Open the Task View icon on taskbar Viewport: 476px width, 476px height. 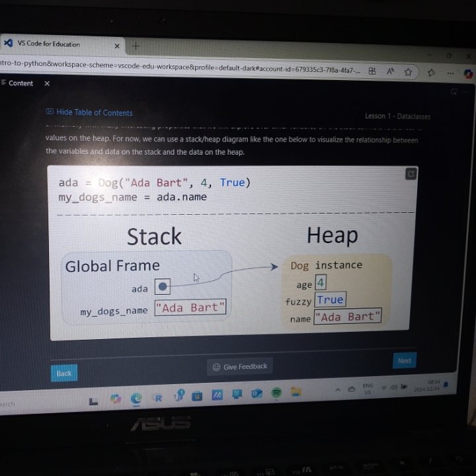(93, 402)
